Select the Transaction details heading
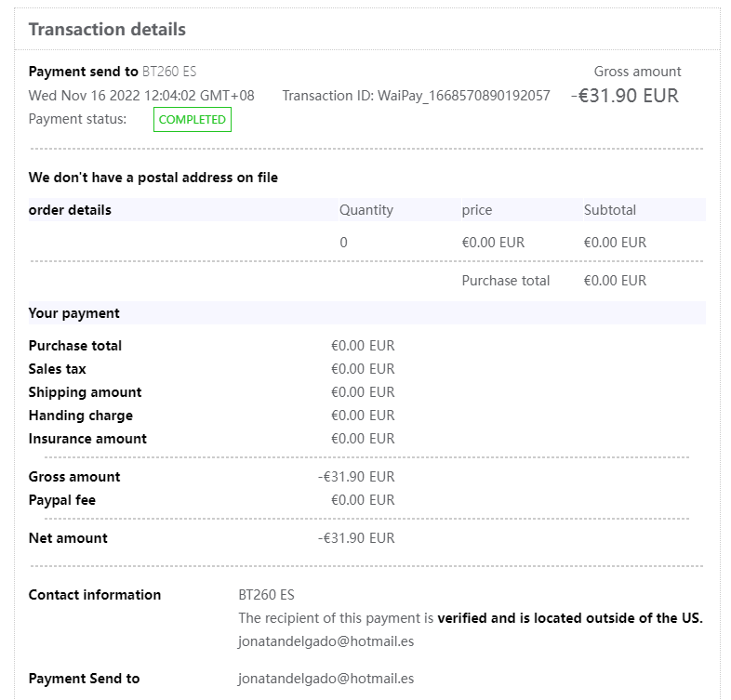Screen dimensions: 731x700 pyautogui.click(x=107, y=30)
